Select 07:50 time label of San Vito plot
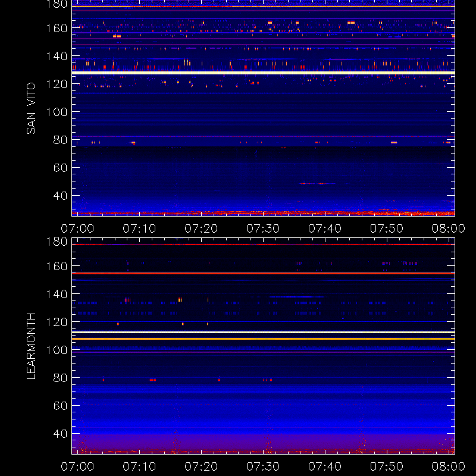This screenshot has width=476, height=476. click(386, 228)
